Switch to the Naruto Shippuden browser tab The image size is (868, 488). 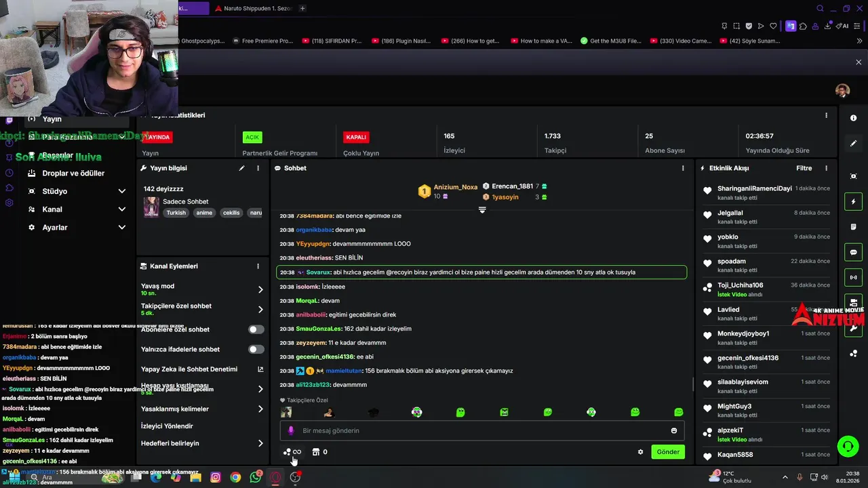[x=252, y=8]
